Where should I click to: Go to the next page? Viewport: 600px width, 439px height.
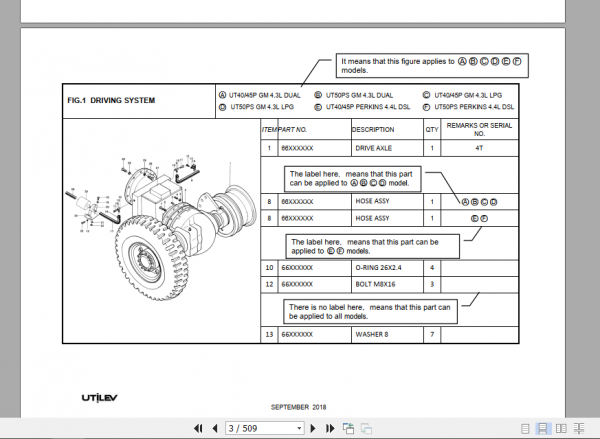coord(313,428)
